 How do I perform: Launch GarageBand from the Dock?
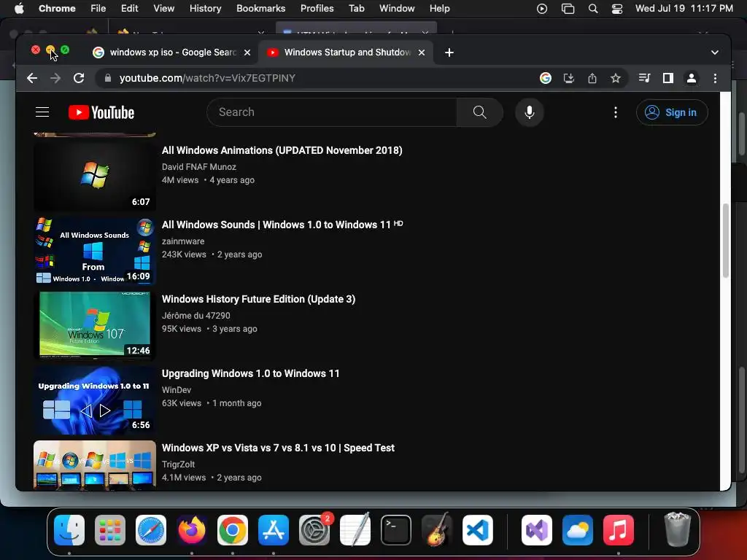click(x=437, y=529)
